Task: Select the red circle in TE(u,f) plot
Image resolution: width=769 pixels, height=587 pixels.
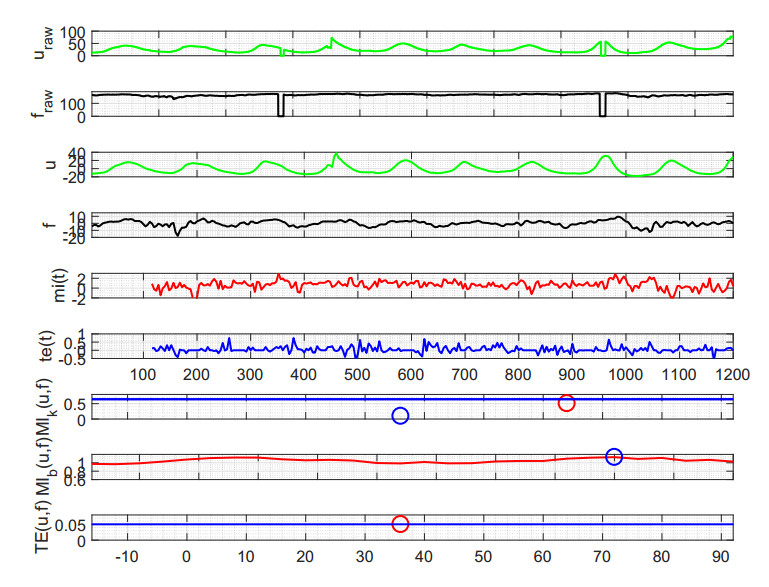Action: [400, 524]
